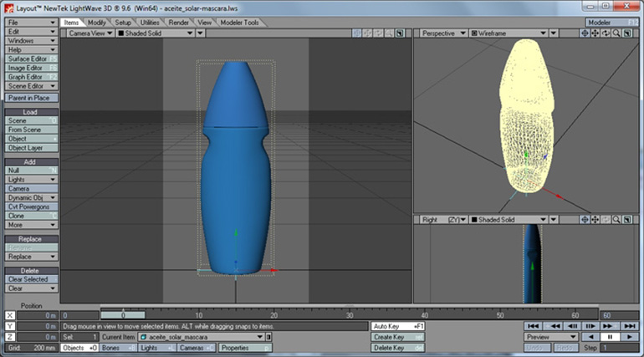The width and height of the screenshot is (644, 357).
Task: Switch selection mode to Lights
Action: click(x=157, y=348)
